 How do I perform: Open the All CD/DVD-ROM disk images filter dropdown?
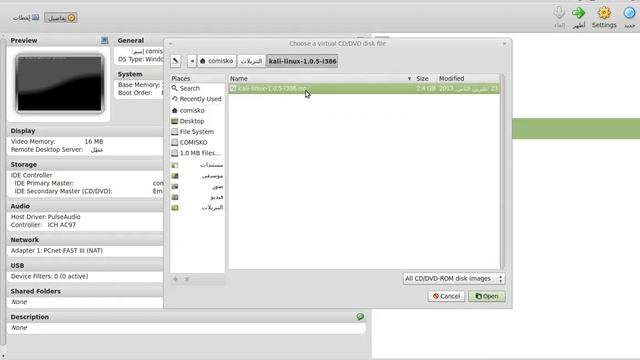coord(453,278)
